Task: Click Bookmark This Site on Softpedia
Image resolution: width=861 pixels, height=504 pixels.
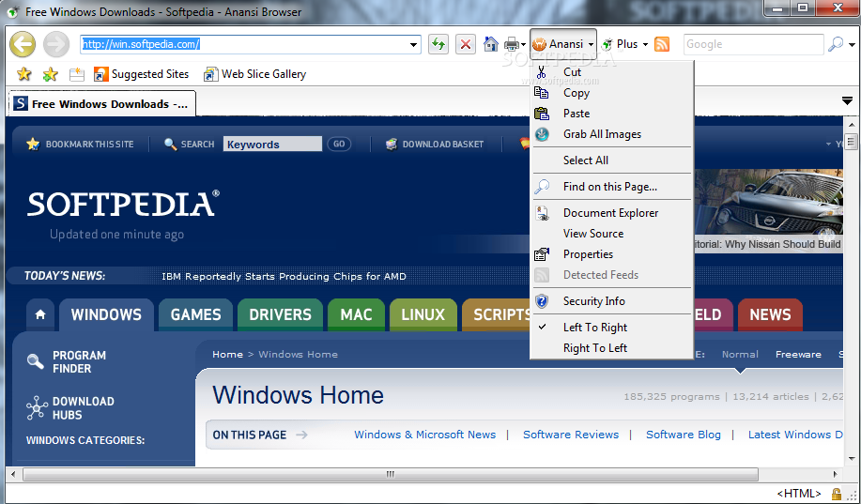Action: [80, 145]
